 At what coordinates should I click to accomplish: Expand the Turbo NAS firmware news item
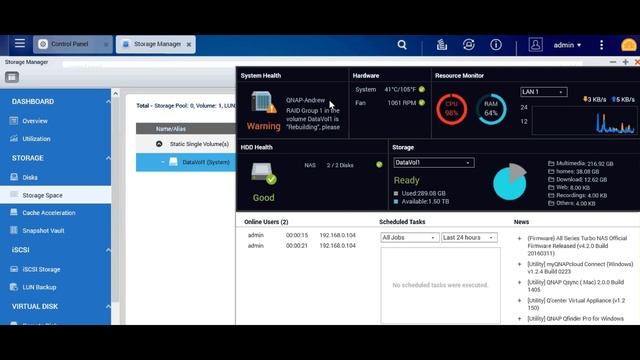click(x=519, y=238)
